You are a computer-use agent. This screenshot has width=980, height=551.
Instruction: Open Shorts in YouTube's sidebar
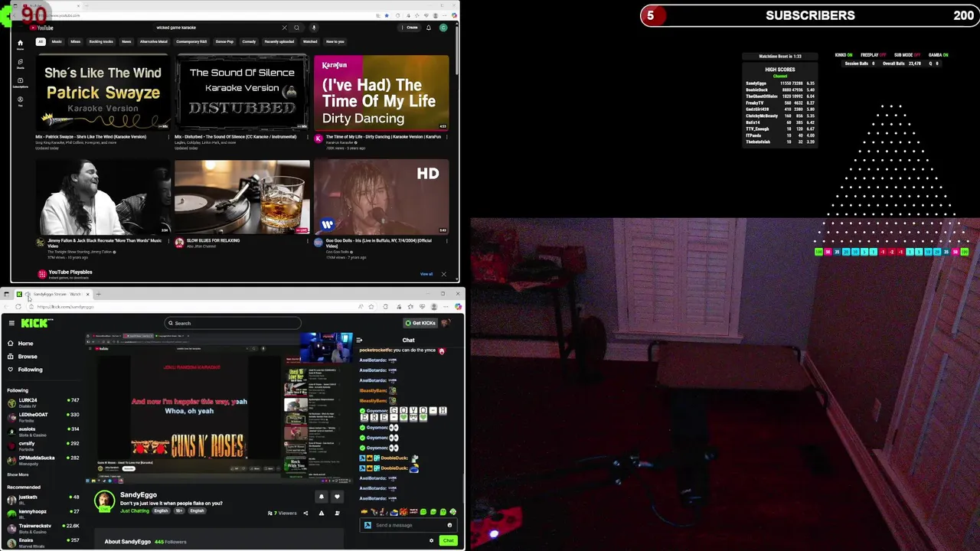click(20, 64)
